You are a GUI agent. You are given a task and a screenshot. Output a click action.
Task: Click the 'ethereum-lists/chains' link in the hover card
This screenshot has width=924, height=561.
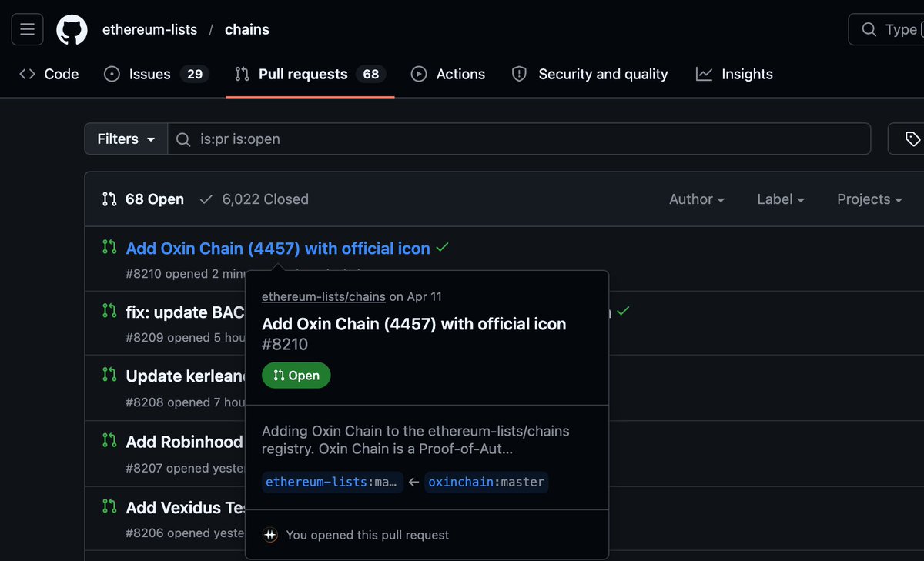click(x=323, y=296)
